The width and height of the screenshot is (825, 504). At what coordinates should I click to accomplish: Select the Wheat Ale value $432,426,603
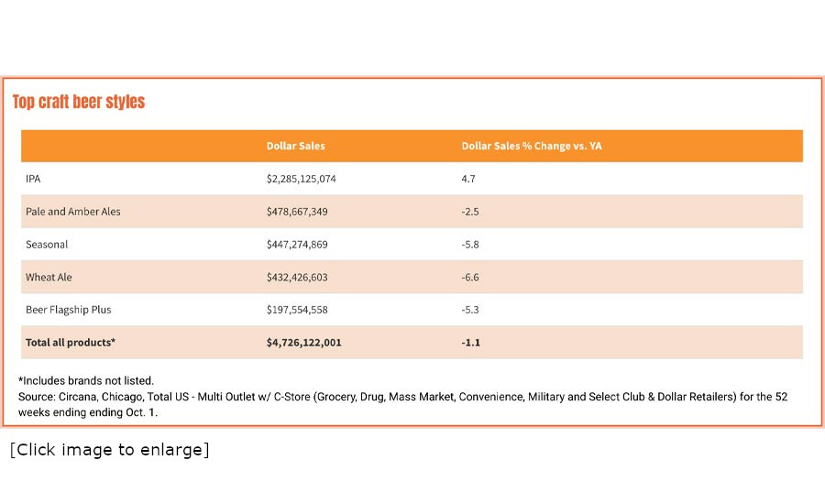[297, 277]
